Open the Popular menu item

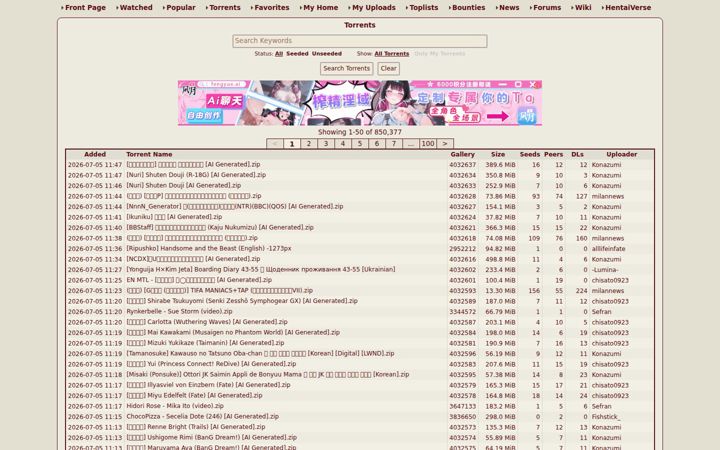pos(180,7)
